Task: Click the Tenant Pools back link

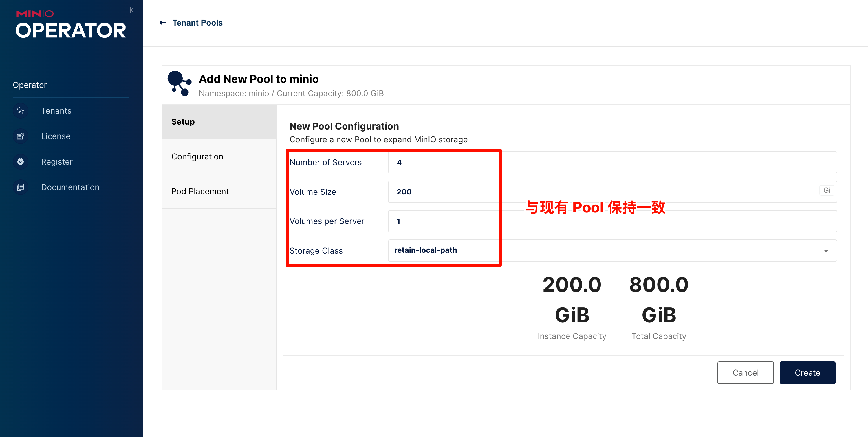Action: pyautogui.click(x=197, y=23)
